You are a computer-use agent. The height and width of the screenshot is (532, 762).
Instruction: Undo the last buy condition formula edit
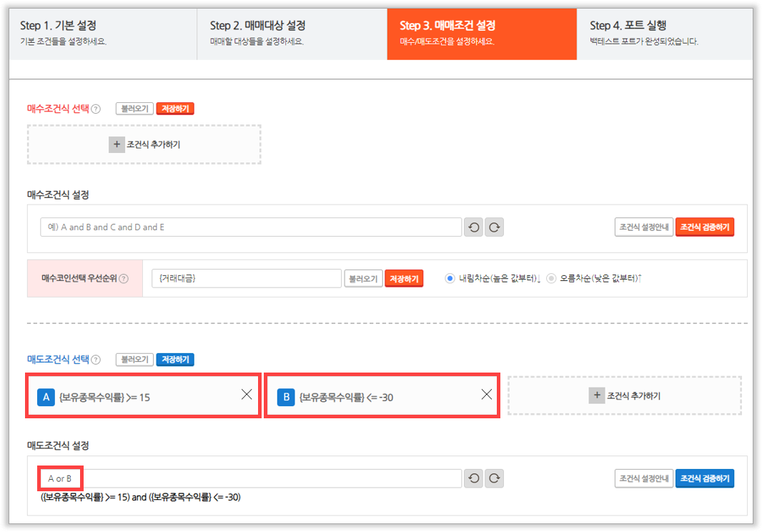point(473,227)
